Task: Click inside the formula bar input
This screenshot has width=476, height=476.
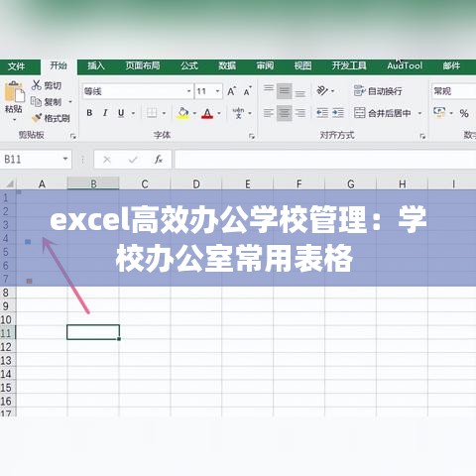Action: (325, 160)
